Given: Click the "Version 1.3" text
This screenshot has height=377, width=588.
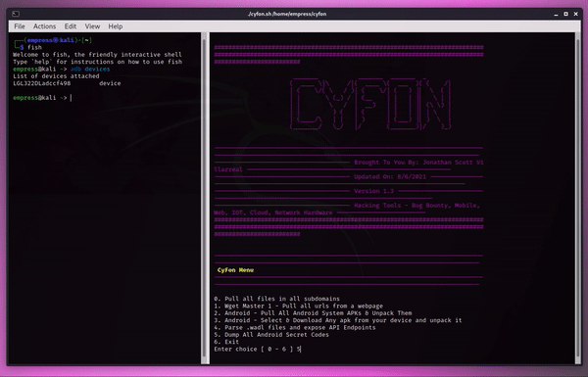Looking at the screenshot, I should (374, 191).
